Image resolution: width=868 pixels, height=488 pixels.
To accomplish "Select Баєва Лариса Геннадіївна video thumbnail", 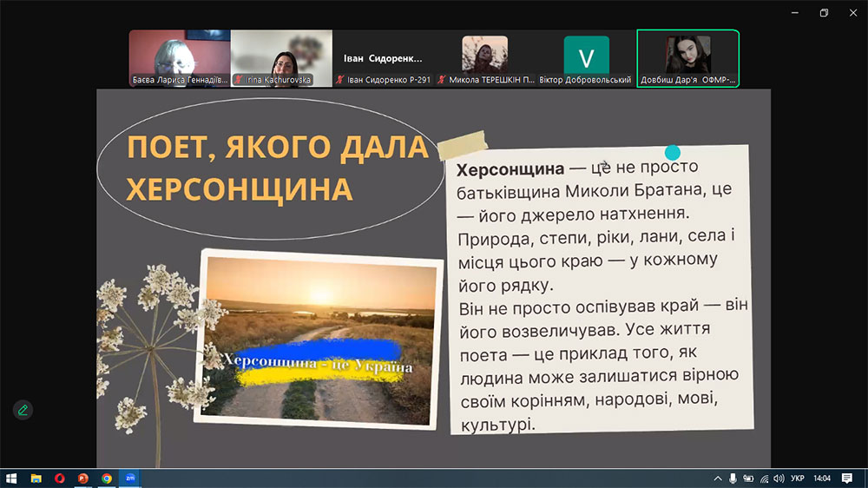I will tap(180, 58).
